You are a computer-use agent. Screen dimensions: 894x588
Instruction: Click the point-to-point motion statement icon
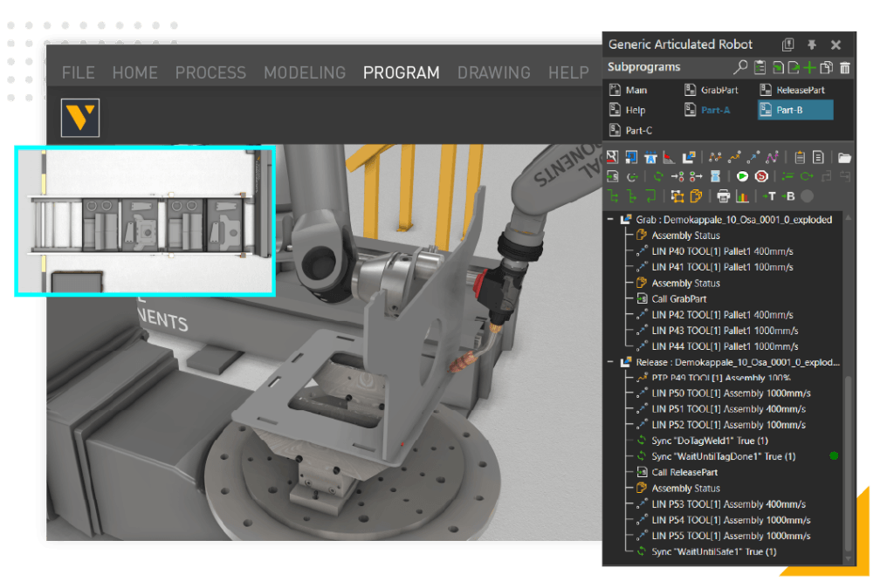(x=733, y=157)
